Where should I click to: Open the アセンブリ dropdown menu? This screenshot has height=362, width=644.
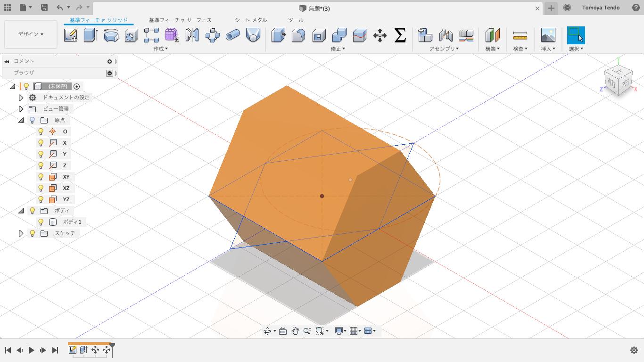coord(444,49)
